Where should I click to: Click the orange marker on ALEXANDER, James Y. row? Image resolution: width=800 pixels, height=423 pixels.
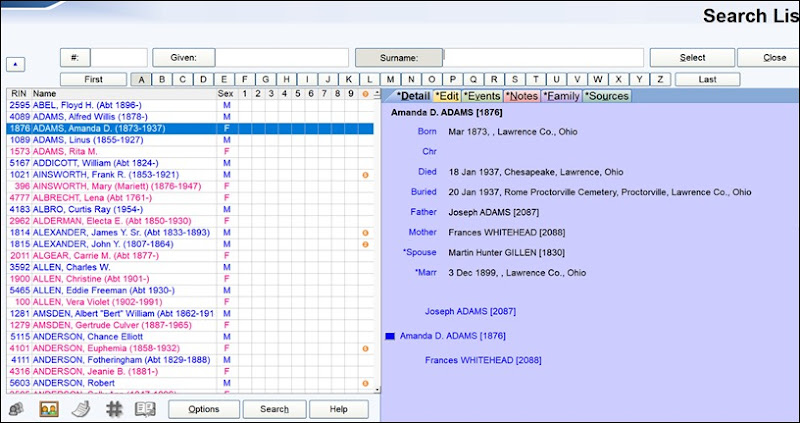point(365,233)
